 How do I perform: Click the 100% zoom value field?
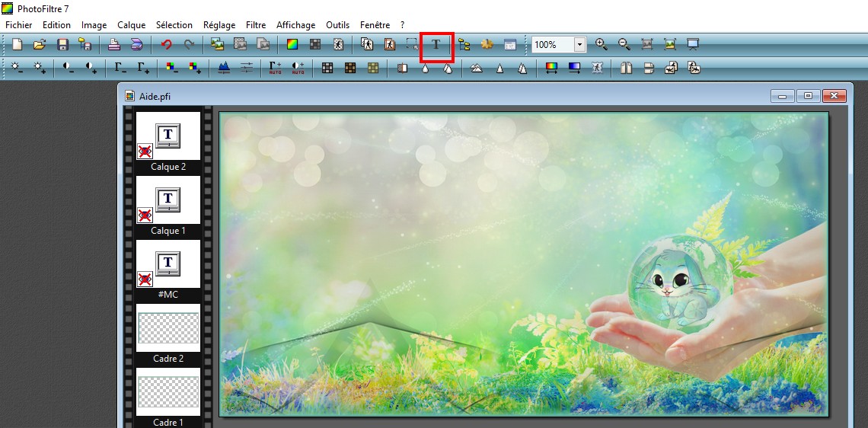click(x=554, y=44)
